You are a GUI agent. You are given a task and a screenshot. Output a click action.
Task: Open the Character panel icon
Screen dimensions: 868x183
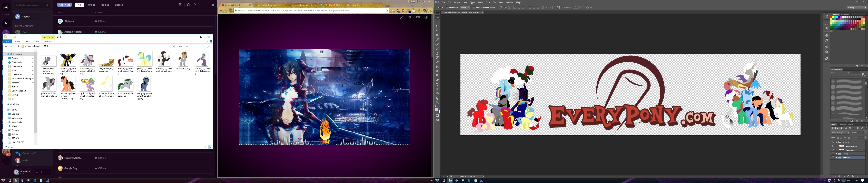[827, 24]
